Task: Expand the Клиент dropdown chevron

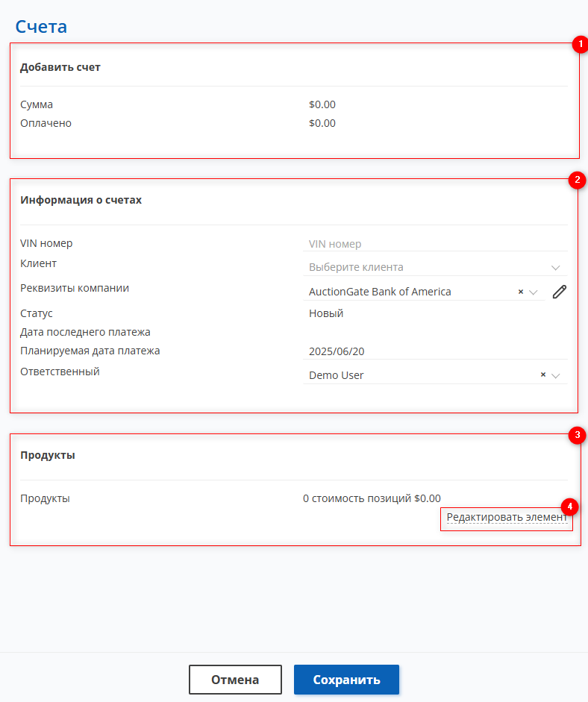Action: point(555,268)
